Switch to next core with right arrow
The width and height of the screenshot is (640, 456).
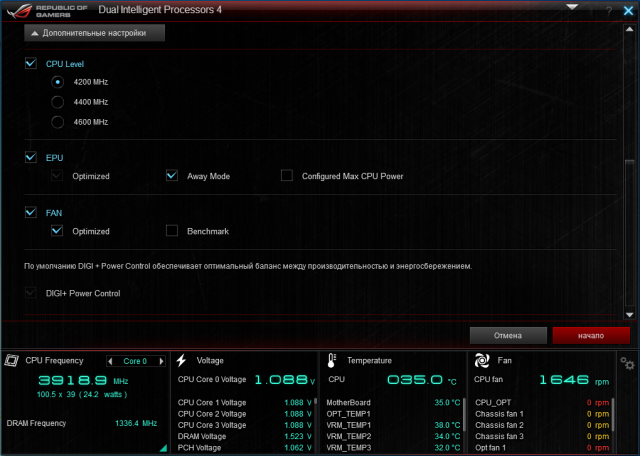point(161,361)
